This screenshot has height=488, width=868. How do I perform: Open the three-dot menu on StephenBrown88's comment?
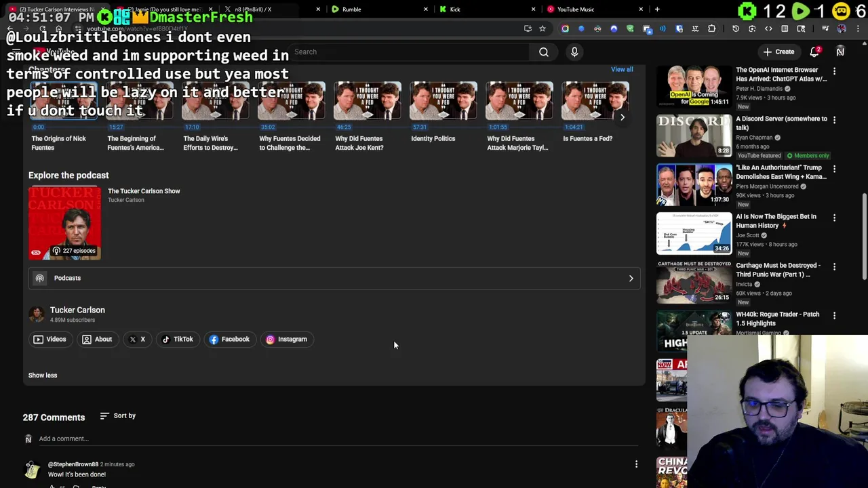(x=636, y=464)
